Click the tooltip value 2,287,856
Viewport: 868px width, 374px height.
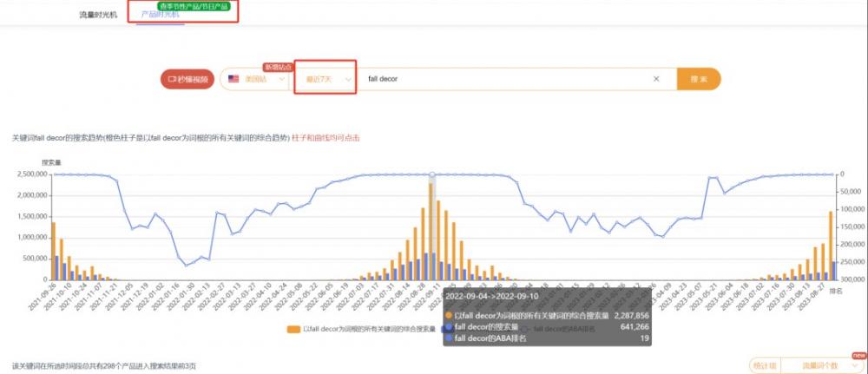pyautogui.click(x=632, y=316)
